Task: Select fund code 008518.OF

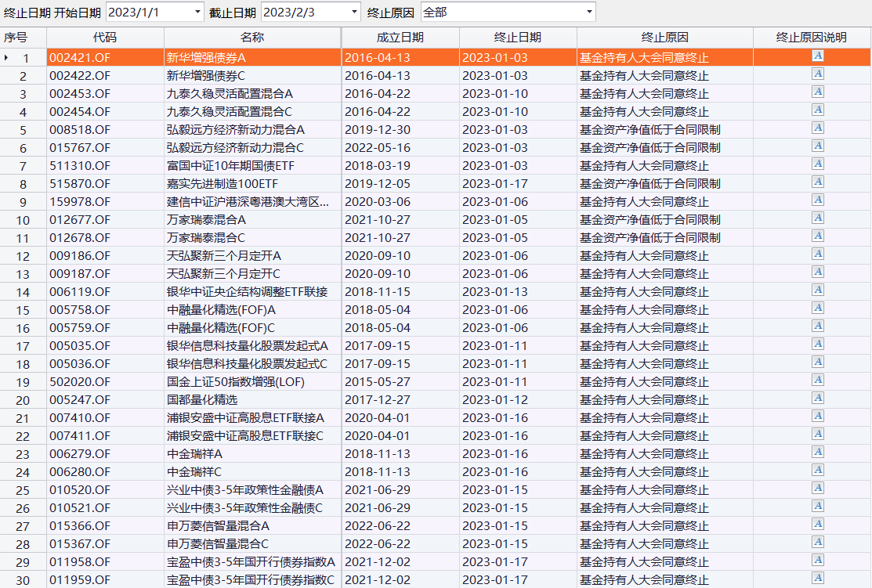Action: point(80,129)
